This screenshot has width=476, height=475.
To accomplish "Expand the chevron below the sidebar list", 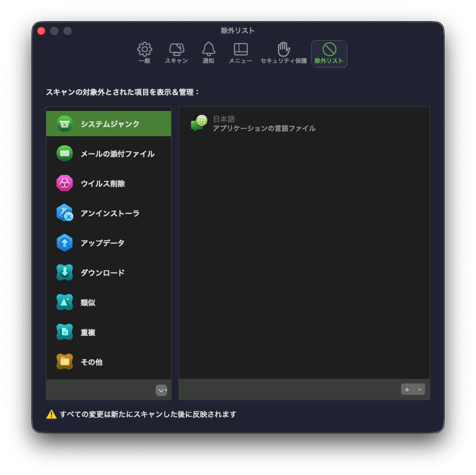I will coord(161,390).
